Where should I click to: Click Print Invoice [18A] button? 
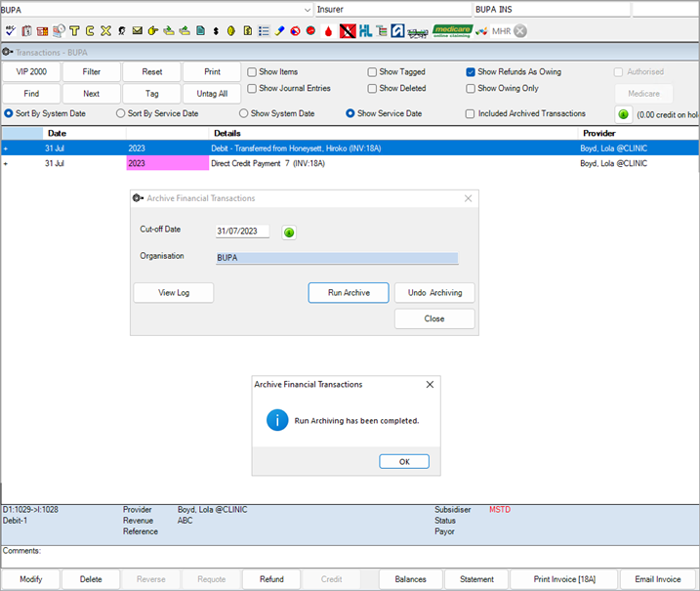(x=564, y=579)
